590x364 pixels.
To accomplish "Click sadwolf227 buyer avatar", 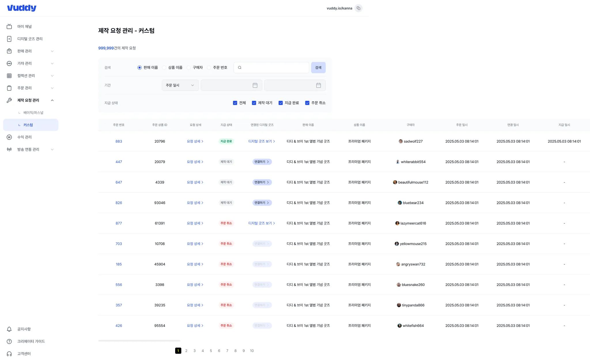I will [x=400, y=141].
